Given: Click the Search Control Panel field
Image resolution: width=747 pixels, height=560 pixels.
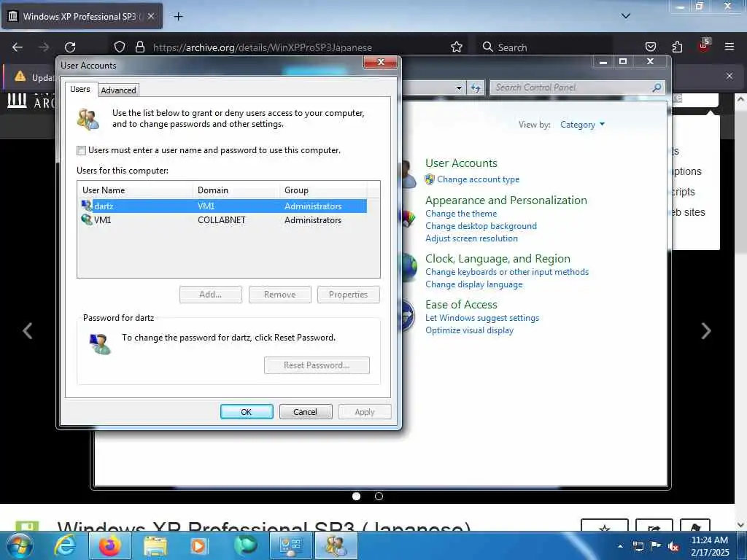Looking at the screenshot, I should (x=577, y=87).
